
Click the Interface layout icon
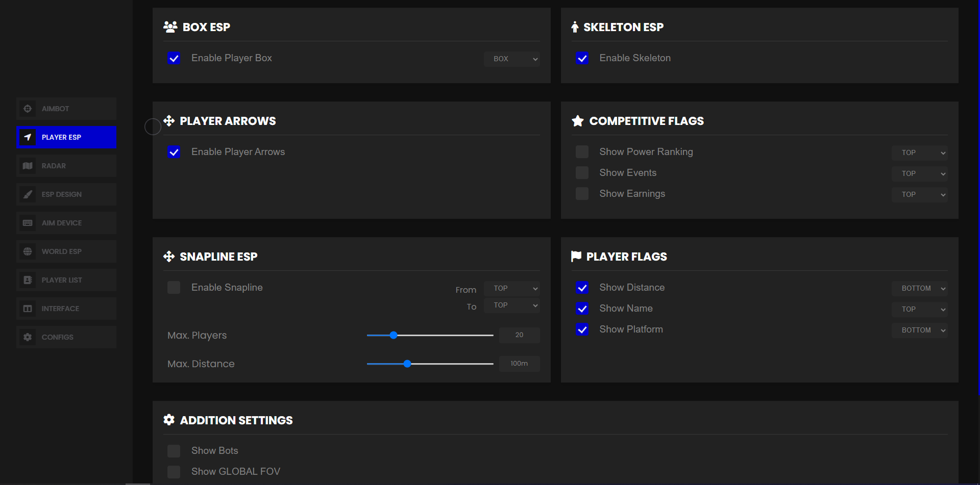[28, 309]
